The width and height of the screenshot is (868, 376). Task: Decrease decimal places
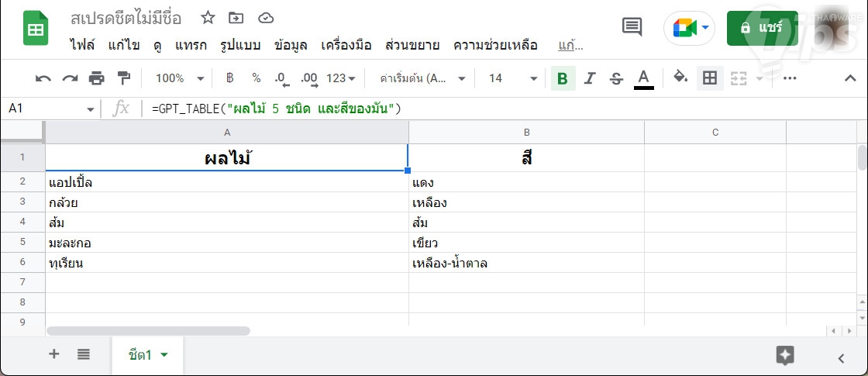click(282, 78)
